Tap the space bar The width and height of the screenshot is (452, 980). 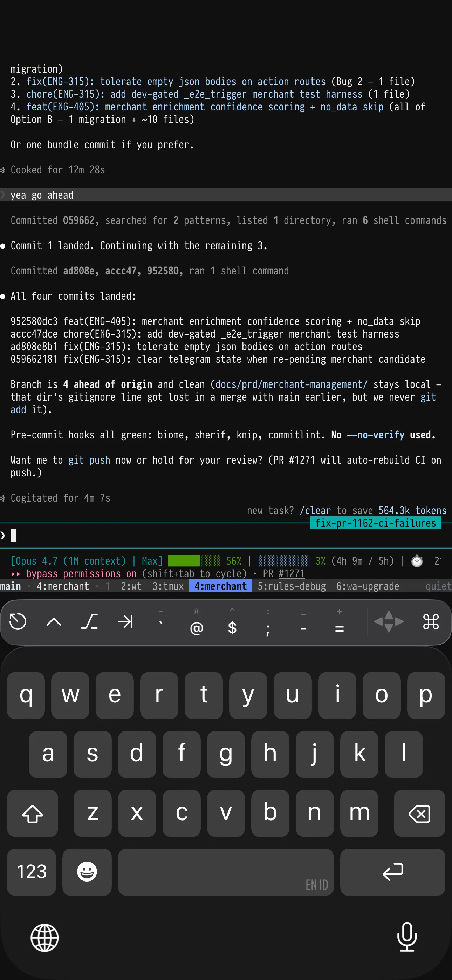coord(226,872)
